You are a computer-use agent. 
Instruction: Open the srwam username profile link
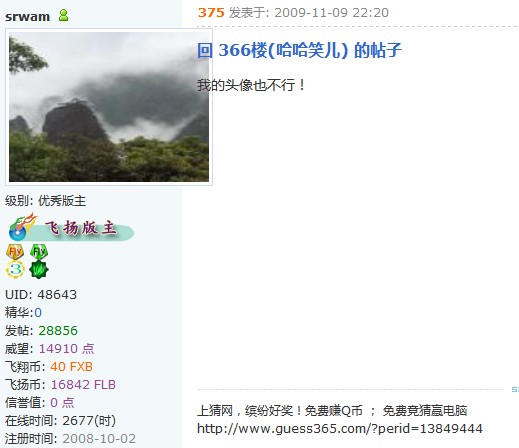27,16
